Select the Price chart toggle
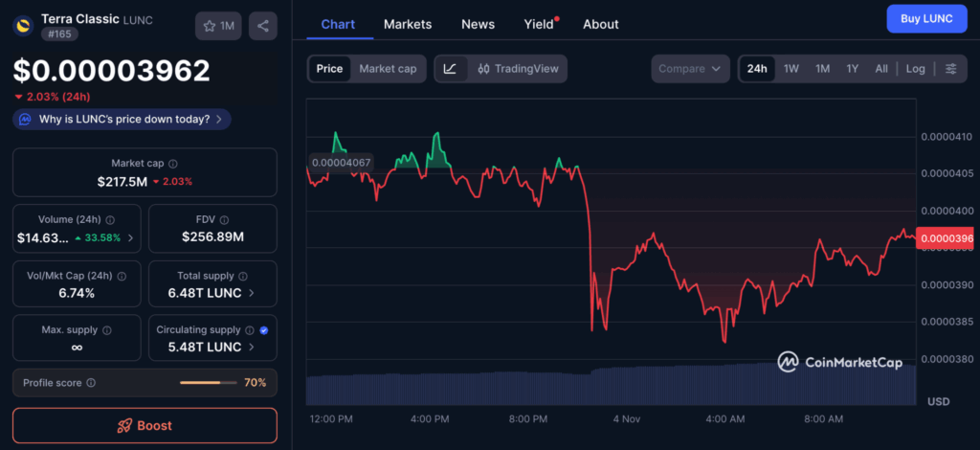 [x=329, y=69]
